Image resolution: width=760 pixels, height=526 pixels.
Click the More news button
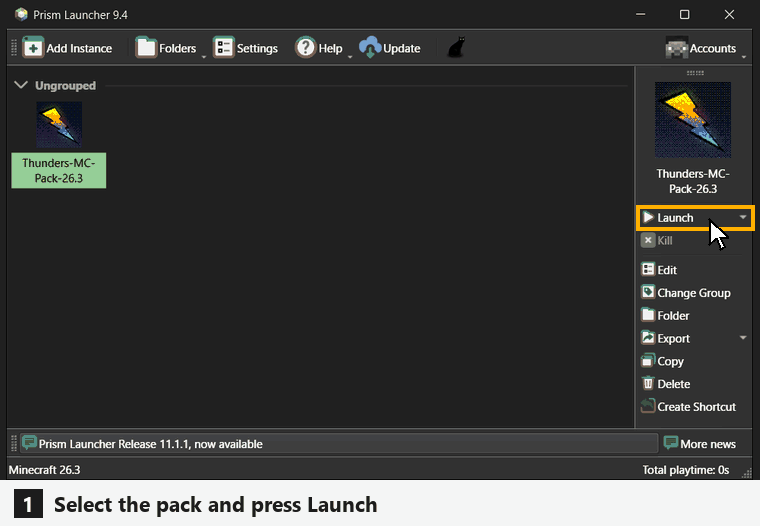coord(699,444)
